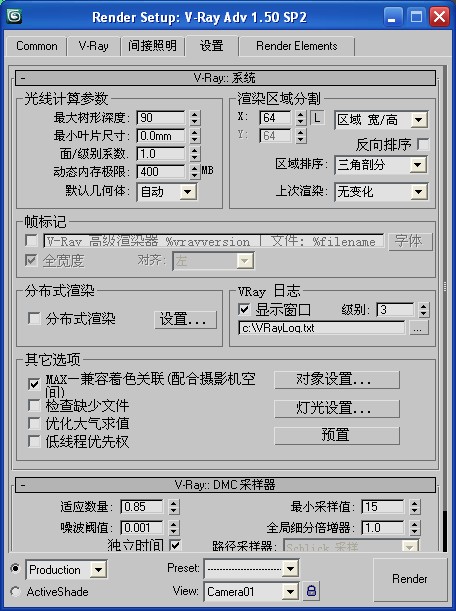The image size is (456, 611).
Task: Click the spinner for 最小采样值
Action: point(414,507)
